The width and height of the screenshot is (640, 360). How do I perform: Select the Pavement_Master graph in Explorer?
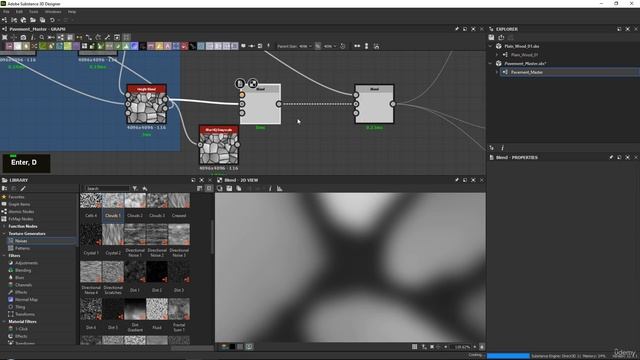pos(527,72)
